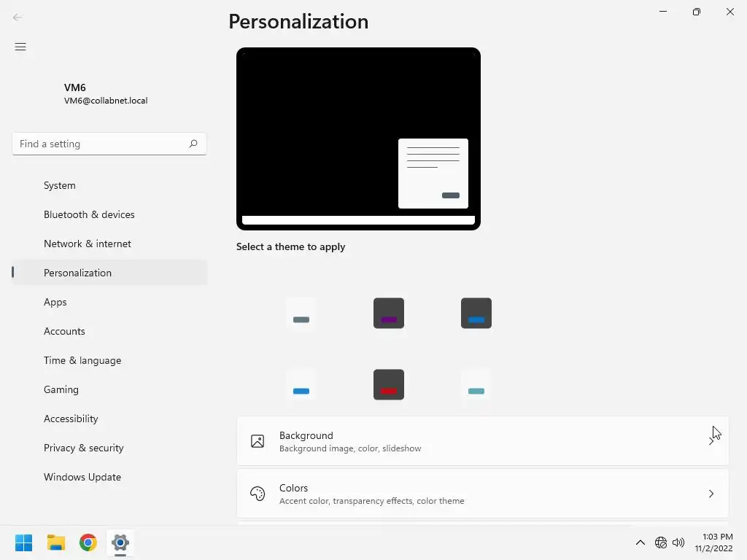Launch Google Chrome from the taskbar

tap(88, 542)
